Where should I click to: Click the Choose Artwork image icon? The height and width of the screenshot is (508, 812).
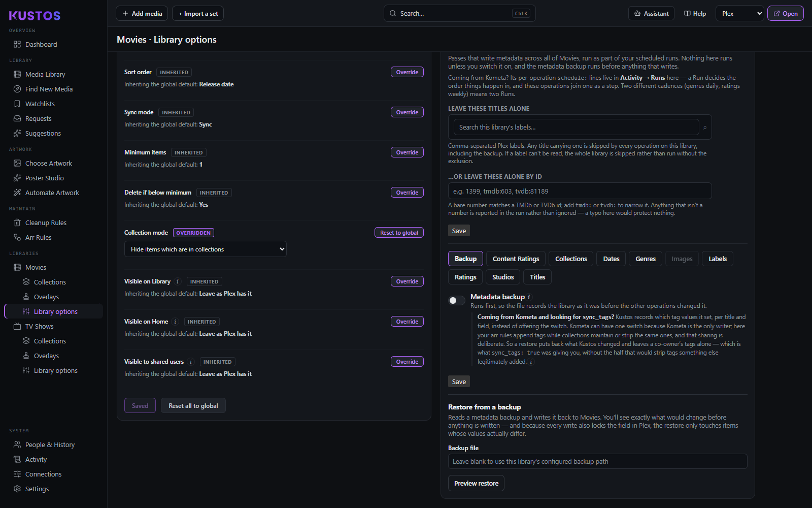tap(17, 163)
